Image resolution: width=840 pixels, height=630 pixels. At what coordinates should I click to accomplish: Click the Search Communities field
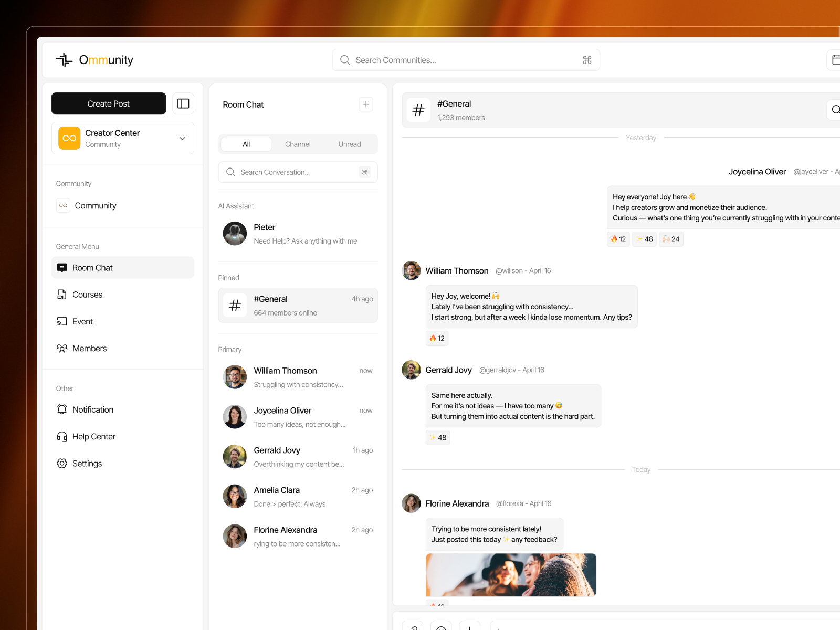[465, 60]
